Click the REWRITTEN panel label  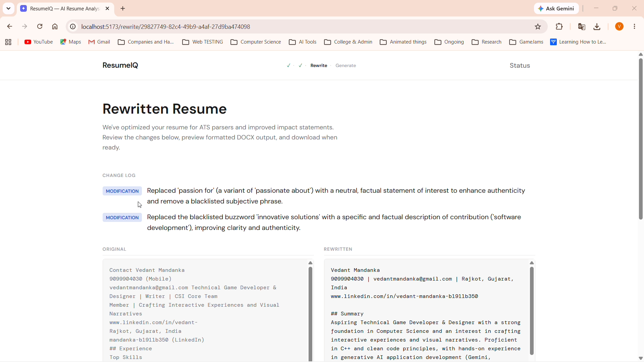(x=338, y=249)
